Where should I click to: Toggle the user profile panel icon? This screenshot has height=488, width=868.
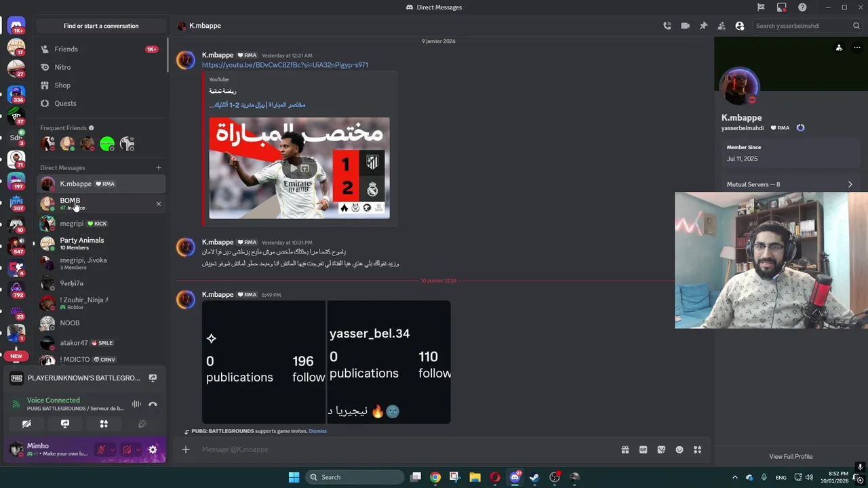click(740, 26)
